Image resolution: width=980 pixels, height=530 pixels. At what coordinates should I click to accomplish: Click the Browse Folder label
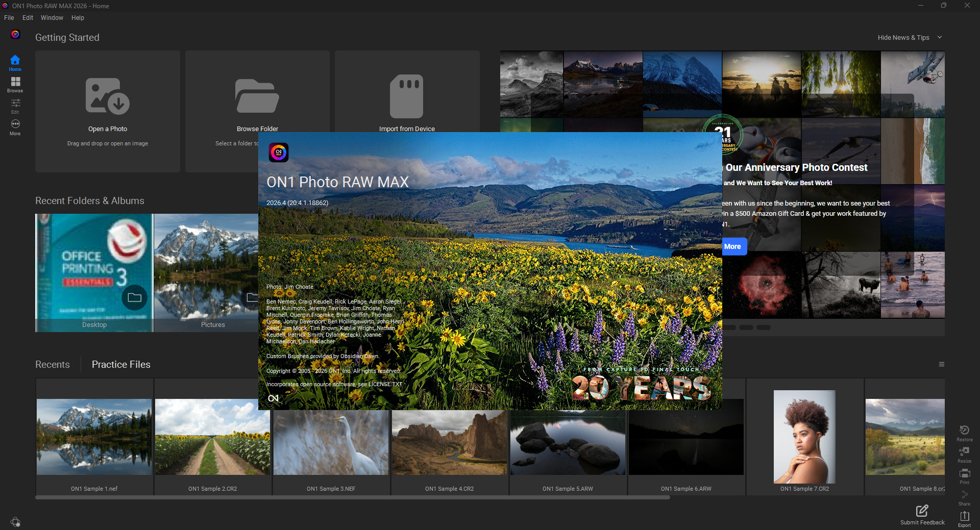coord(257,129)
